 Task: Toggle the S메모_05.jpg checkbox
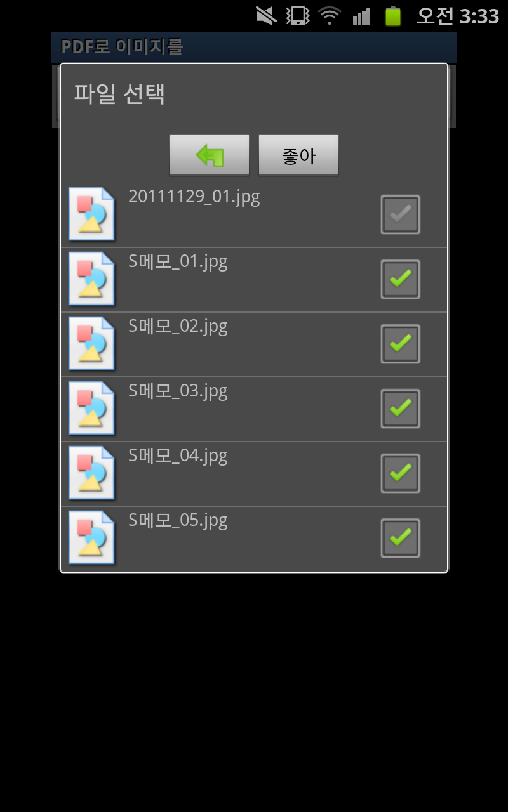(x=400, y=538)
